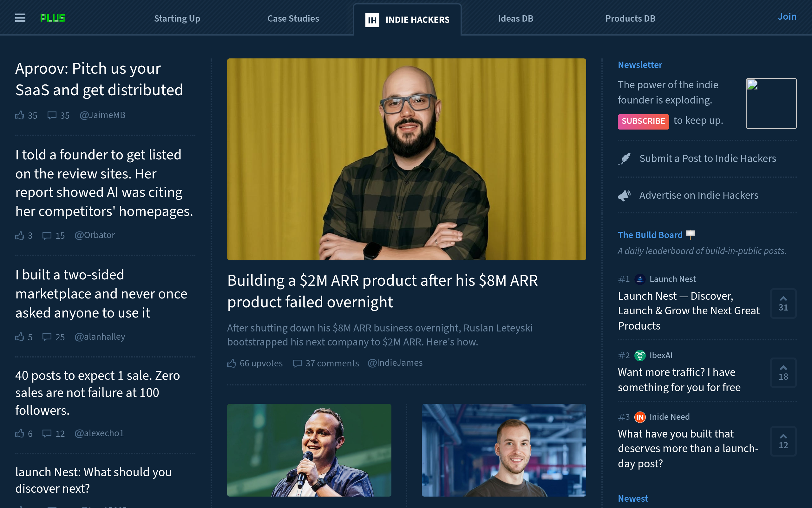Viewport: 812px width, 508px height.
Task: Click the 66 upvotes text
Action: click(x=261, y=363)
